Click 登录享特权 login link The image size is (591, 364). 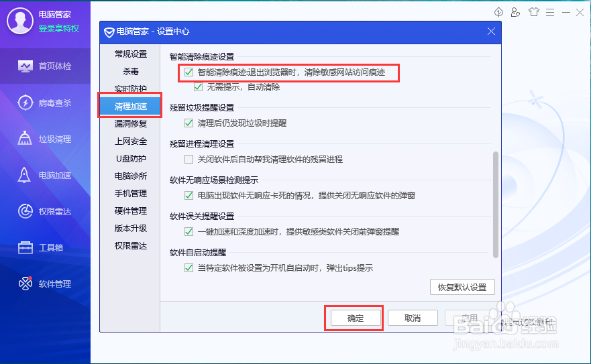click(x=59, y=29)
